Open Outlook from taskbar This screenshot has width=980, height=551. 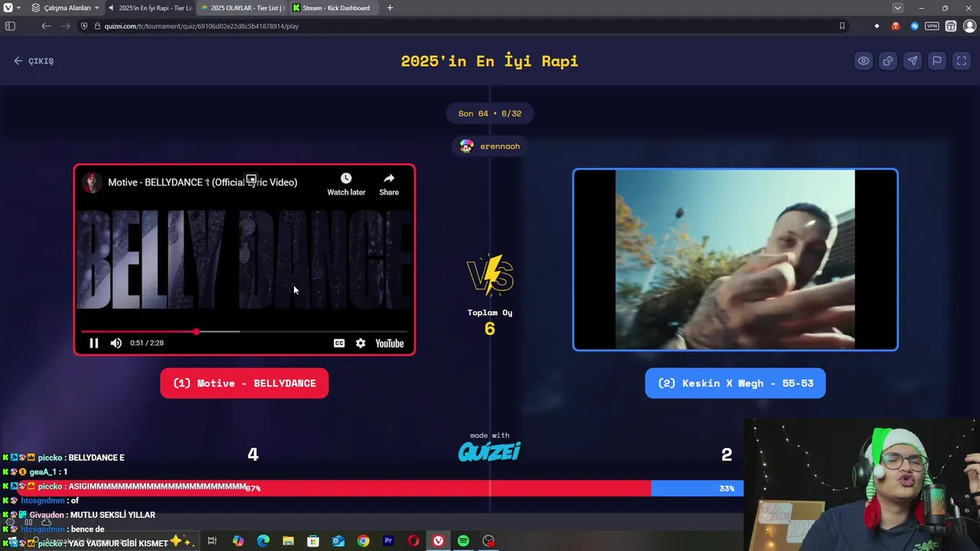338,541
